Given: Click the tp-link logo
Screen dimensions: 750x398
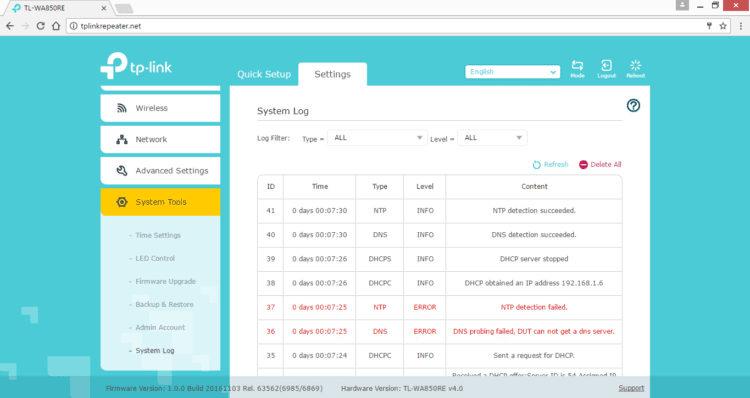Looking at the screenshot, I should [x=136, y=66].
